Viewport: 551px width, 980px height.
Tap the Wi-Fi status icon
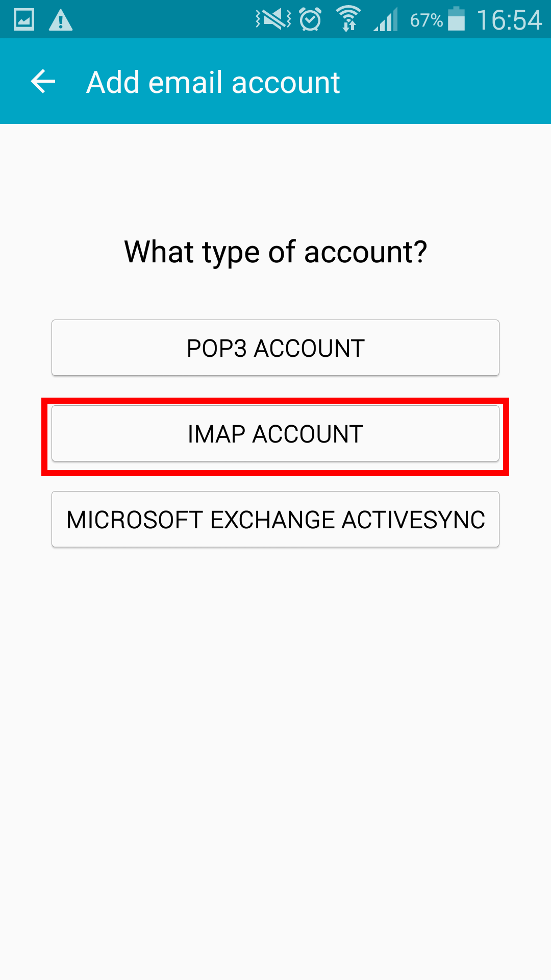pos(348,19)
